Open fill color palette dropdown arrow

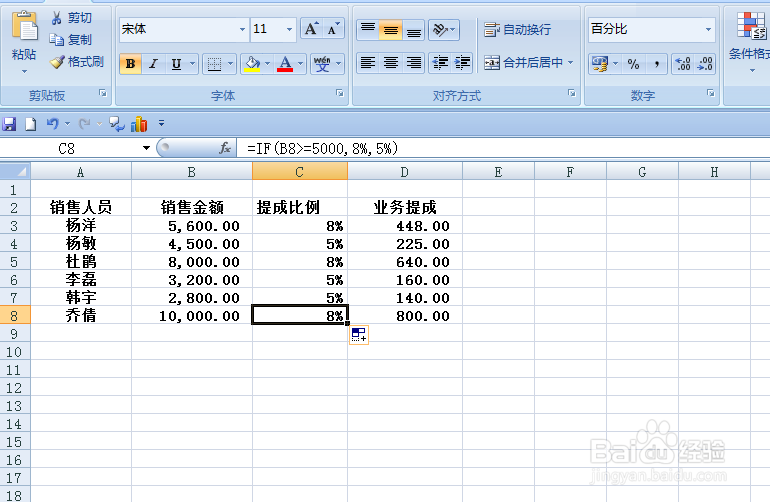click(268, 64)
